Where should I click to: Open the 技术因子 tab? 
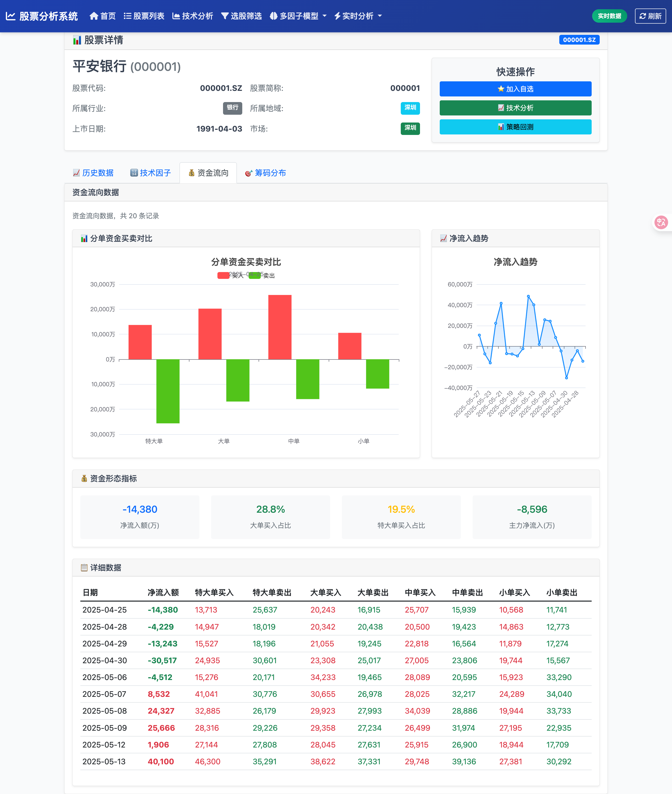coord(150,173)
